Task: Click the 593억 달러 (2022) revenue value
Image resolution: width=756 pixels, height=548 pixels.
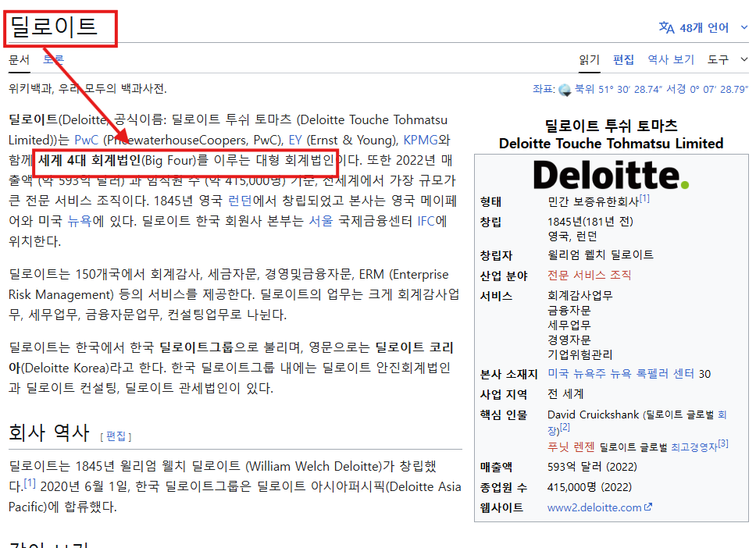Action: click(592, 467)
